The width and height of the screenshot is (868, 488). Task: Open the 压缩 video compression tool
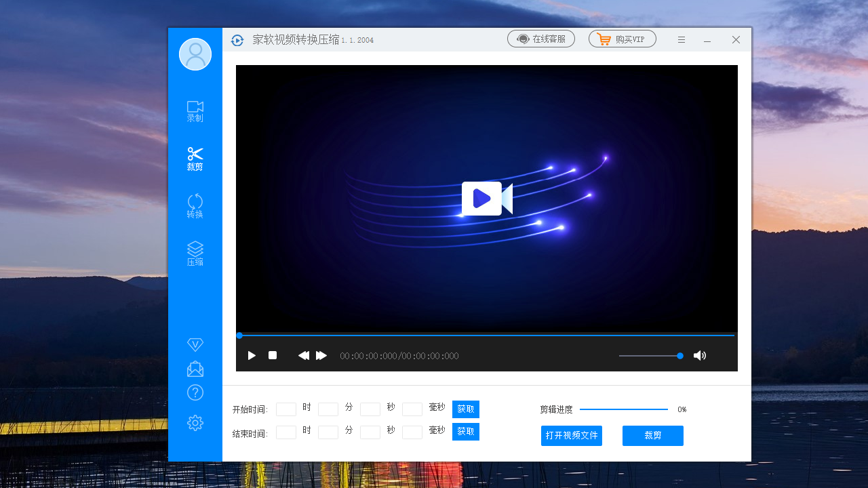195,253
